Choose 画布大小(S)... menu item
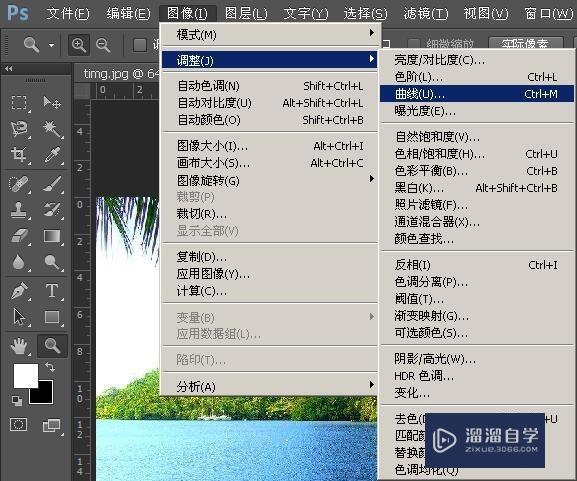 [x=270, y=163]
